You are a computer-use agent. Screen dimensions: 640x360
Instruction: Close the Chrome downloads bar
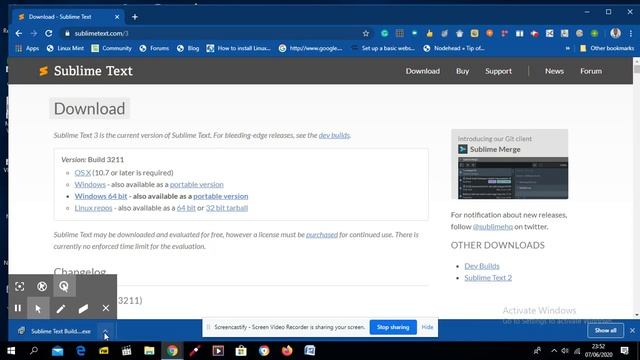click(x=632, y=330)
